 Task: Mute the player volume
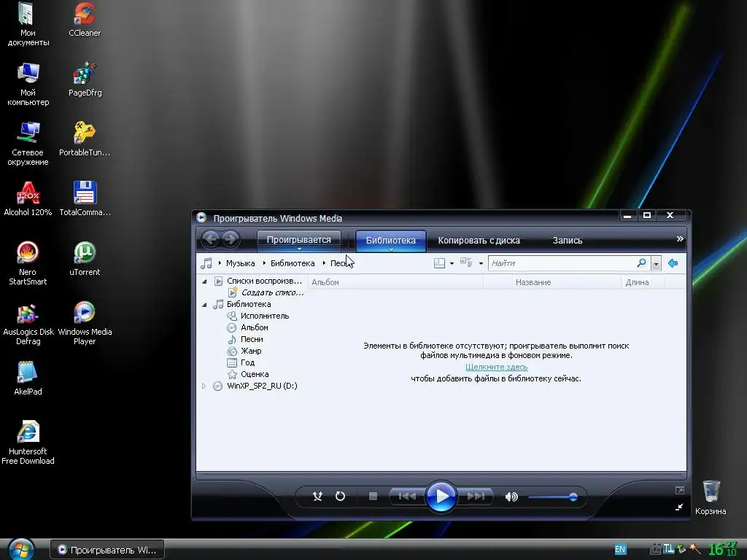(x=511, y=497)
